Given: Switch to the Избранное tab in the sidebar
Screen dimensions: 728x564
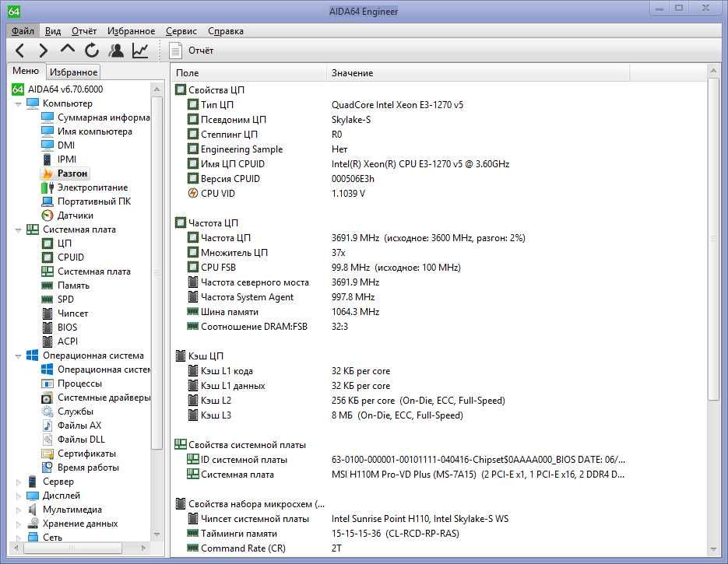Looking at the screenshot, I should pyautogui.click(x=73, y=72).
